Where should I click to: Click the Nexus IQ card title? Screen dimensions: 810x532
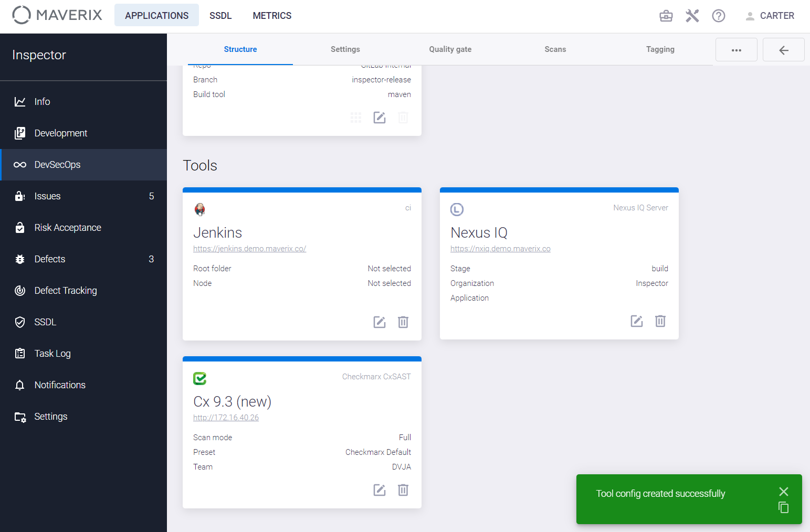coord(479,232)
